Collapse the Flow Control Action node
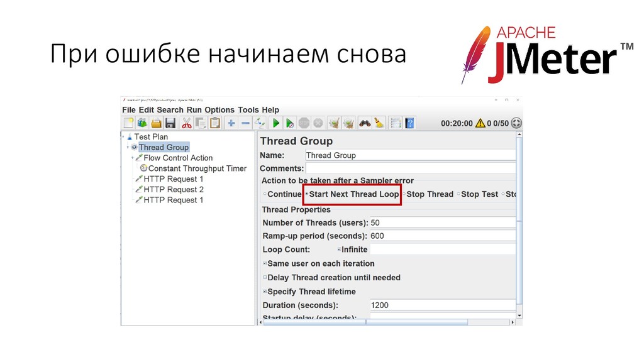This screenshot has width=644, height=362. point(132,158)
